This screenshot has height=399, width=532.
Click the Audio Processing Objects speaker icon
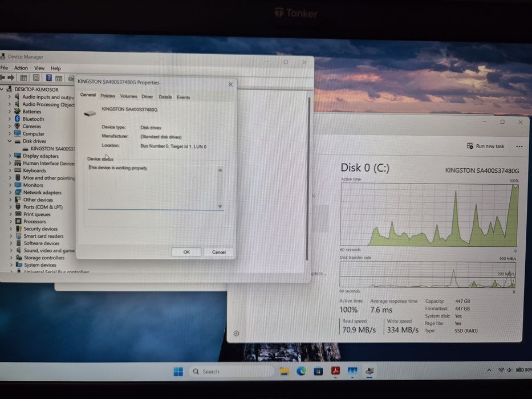point(17,104)
